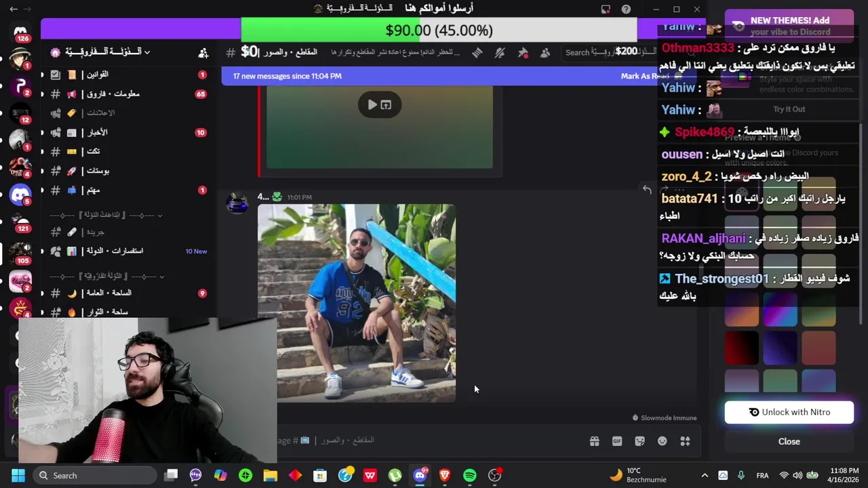Open the بوستات channel

[129, 171]
